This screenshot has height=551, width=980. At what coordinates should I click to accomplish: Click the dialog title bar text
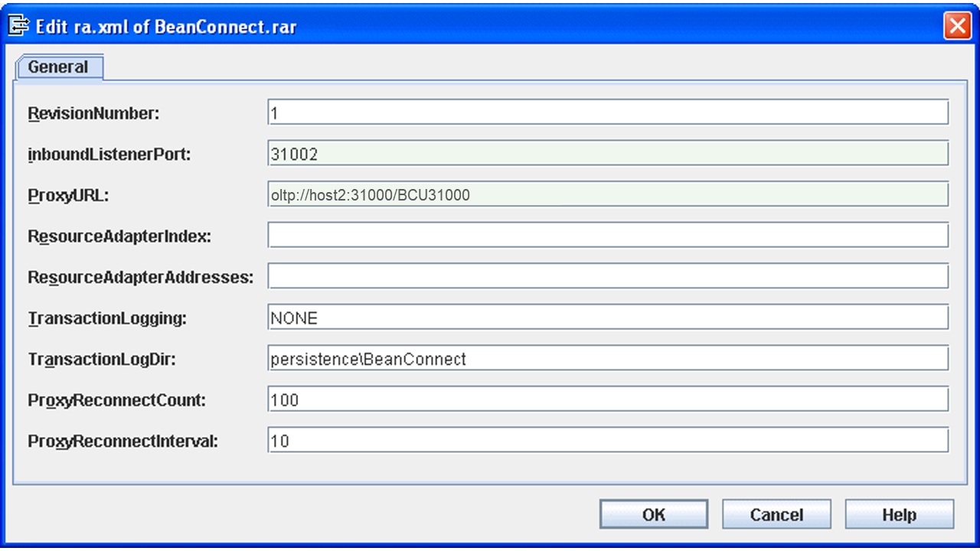pos(166,27)
